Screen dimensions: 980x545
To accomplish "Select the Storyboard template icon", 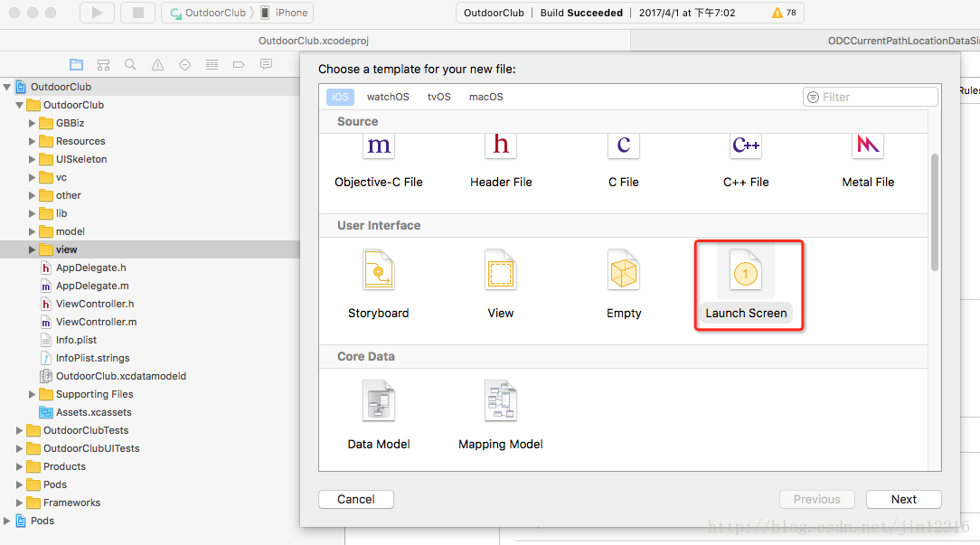I will tap(379, 270).
